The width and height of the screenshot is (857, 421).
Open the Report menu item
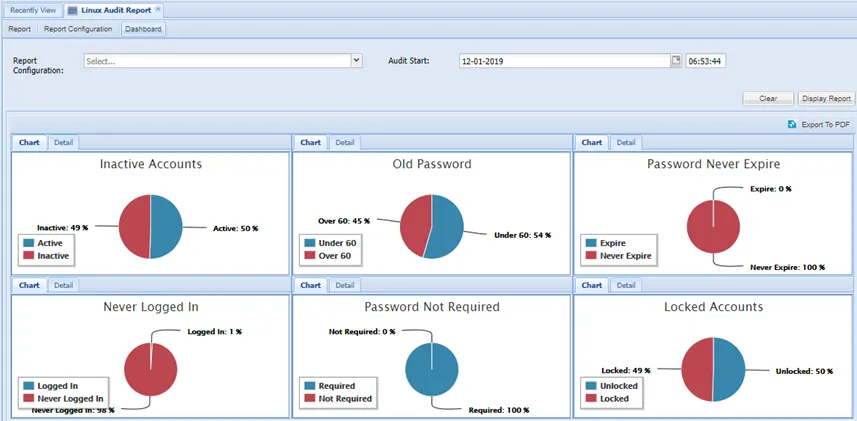click(x=20, y=29)
